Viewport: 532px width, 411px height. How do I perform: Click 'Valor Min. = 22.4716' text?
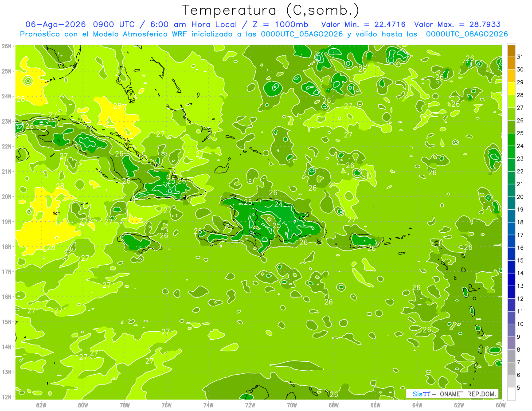363,24
